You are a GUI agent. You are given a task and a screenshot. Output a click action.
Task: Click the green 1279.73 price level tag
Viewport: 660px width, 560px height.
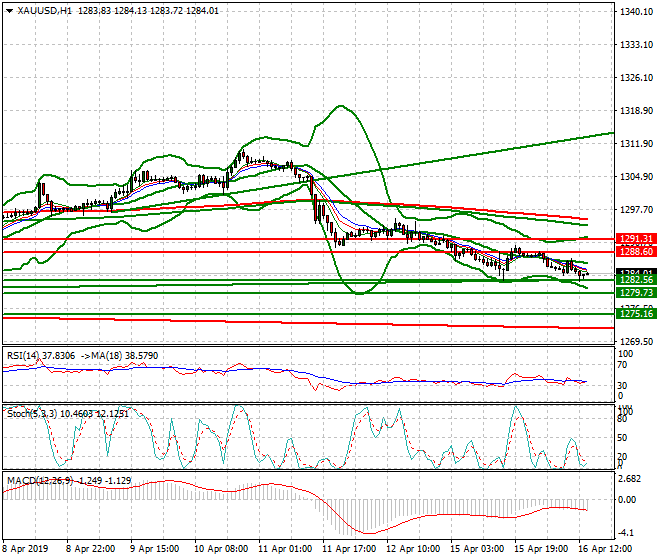tap(635, 293)
